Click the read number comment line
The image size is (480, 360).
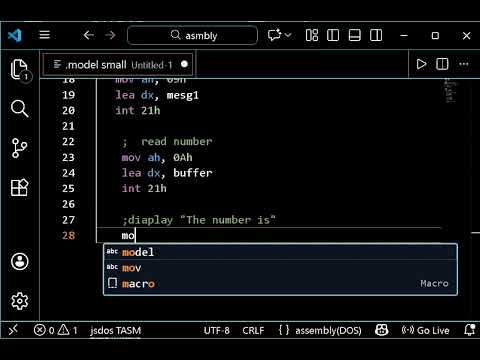pyautogui.click(x=167, y=142)
